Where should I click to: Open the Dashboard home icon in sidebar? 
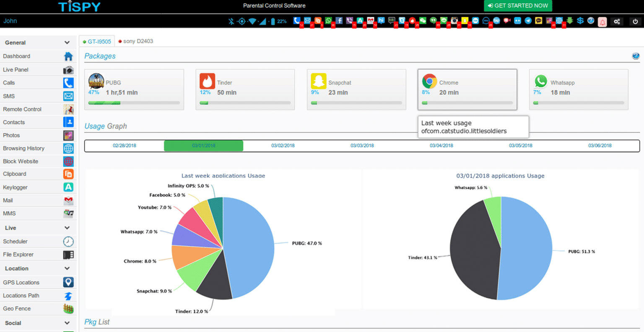coord(68,57)
